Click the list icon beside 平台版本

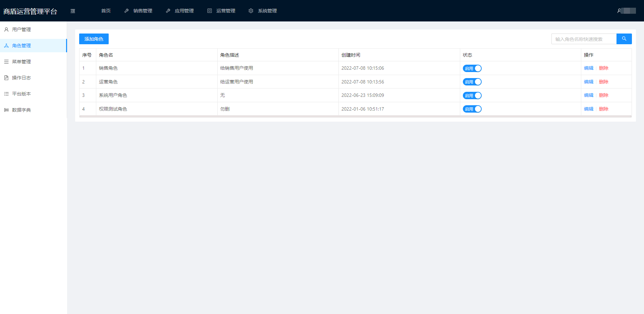coord(6,94)
